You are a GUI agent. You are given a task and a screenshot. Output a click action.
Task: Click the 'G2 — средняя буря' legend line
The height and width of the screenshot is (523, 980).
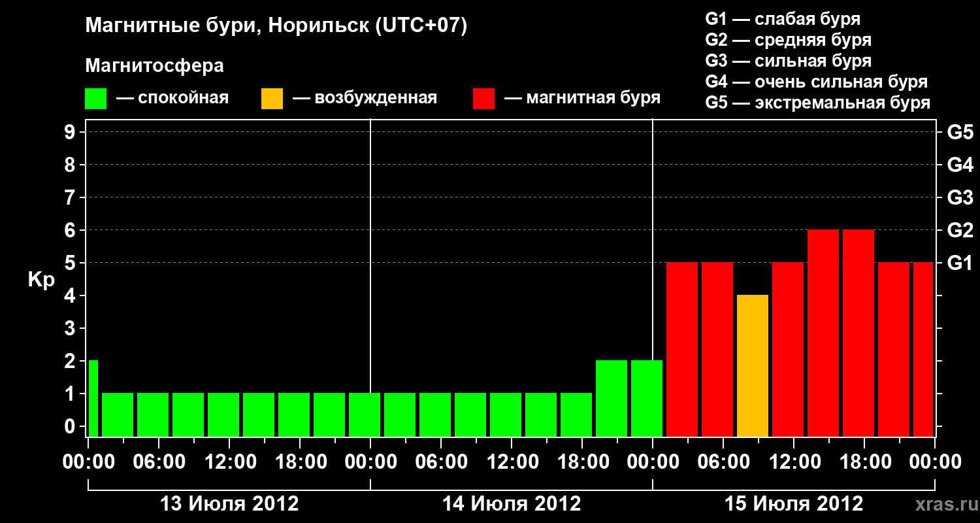click(789, 40)
